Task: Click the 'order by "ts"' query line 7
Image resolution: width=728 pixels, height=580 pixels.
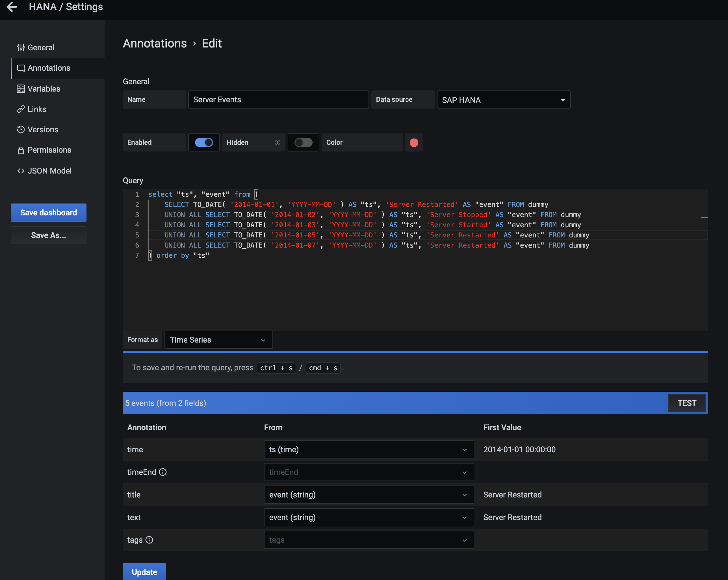Action: click(x=183, y=256)
